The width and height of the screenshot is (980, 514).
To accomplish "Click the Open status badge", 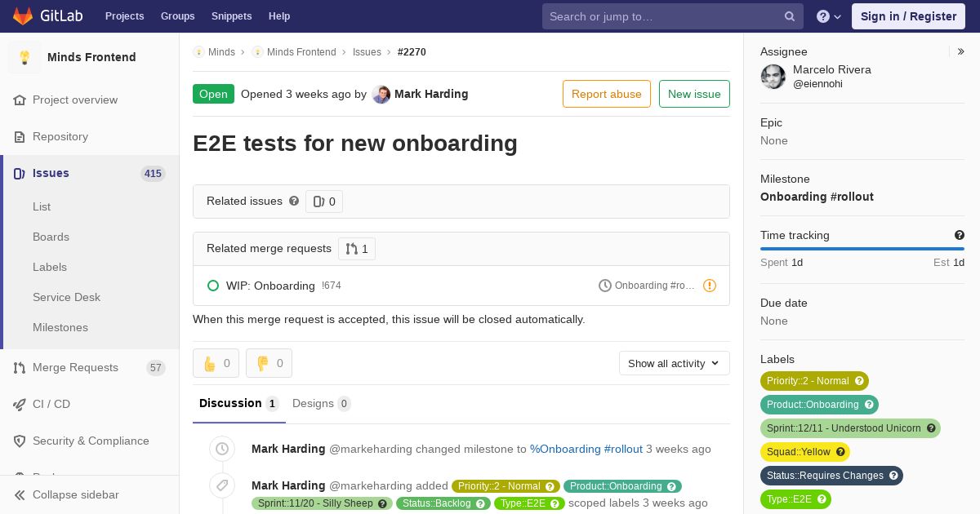I will [x=213, y=94].
